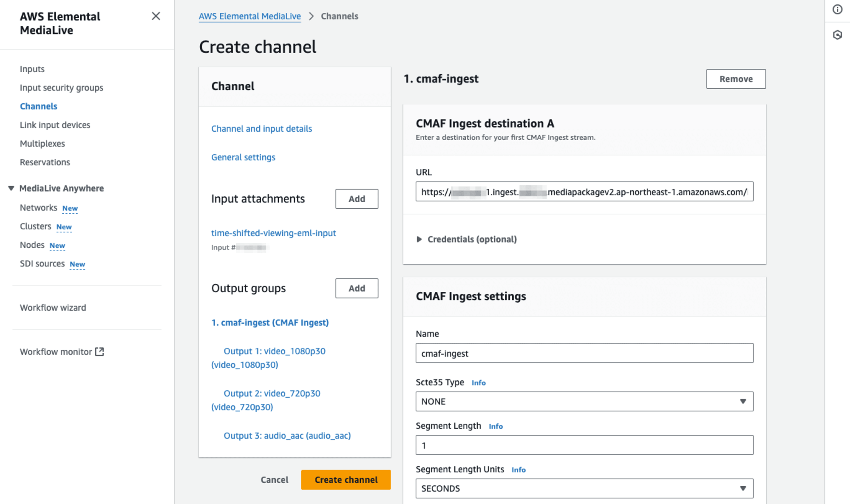Open Channel and input details
The image size is (850, 504).
point(262,129)
